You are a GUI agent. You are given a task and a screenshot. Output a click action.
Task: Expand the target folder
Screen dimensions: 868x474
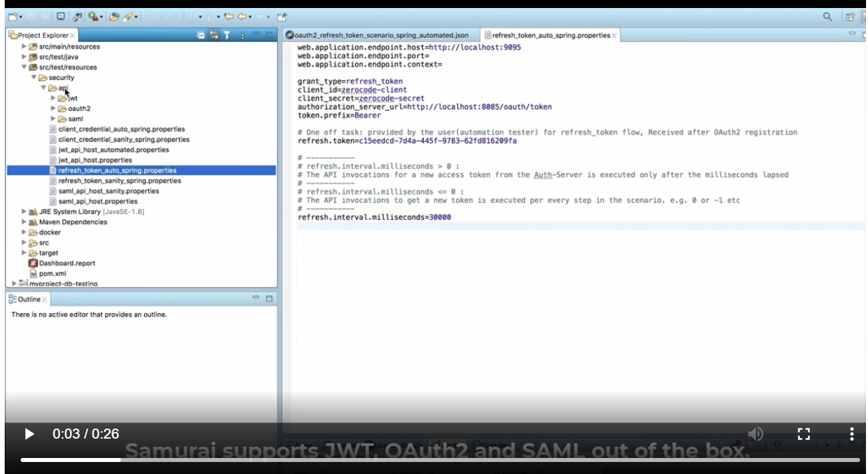[24, 253]
